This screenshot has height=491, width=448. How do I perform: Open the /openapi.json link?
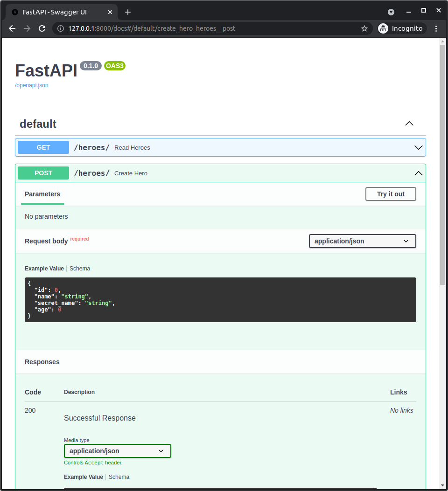pyautogui.click(x=31, y=85)
